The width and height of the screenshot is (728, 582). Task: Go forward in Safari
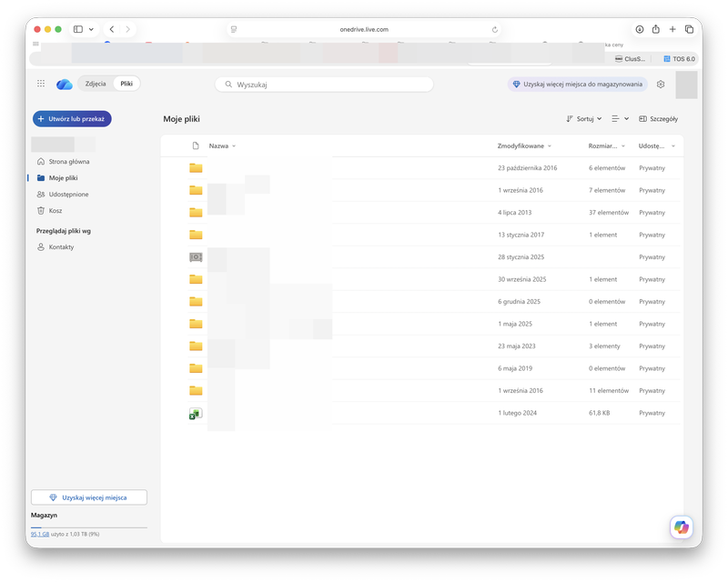(127, 29)
